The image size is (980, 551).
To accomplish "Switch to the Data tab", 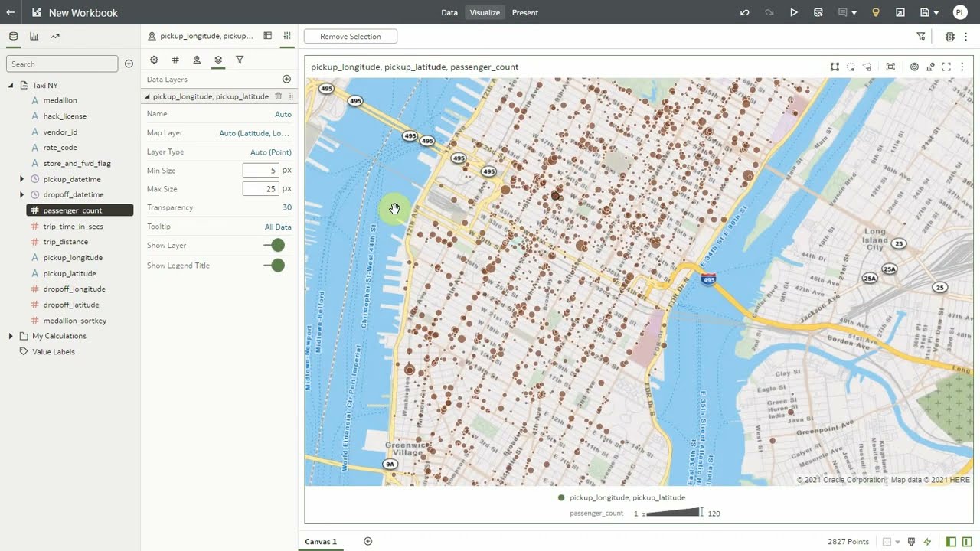I will point(449,12).
